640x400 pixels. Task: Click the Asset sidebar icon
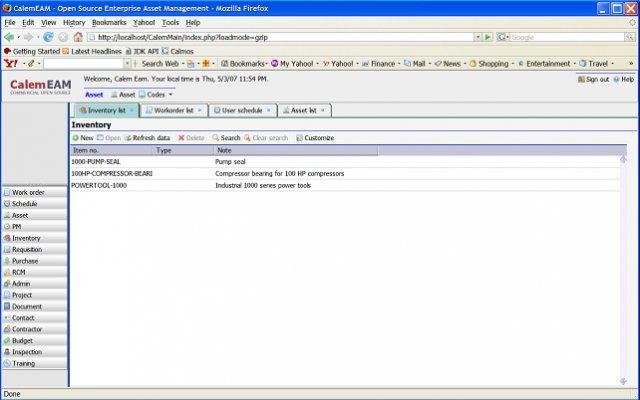tap(7, 215)
